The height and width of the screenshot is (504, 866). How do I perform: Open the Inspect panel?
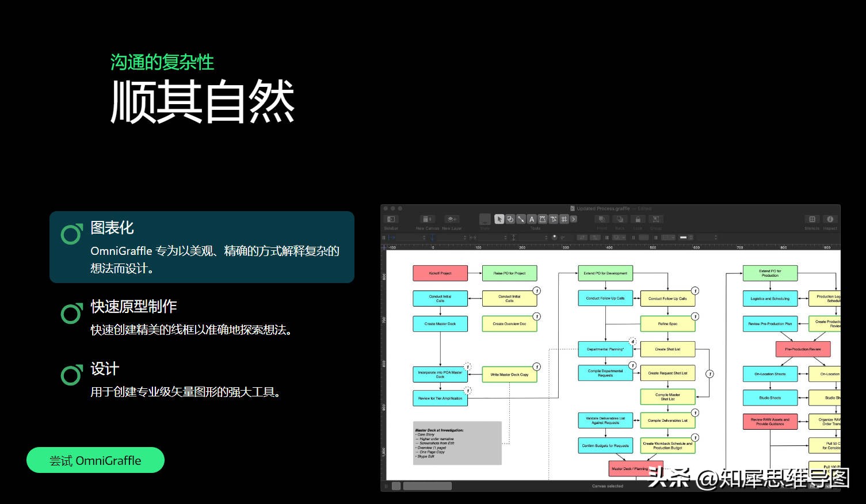tap(830, 219)
